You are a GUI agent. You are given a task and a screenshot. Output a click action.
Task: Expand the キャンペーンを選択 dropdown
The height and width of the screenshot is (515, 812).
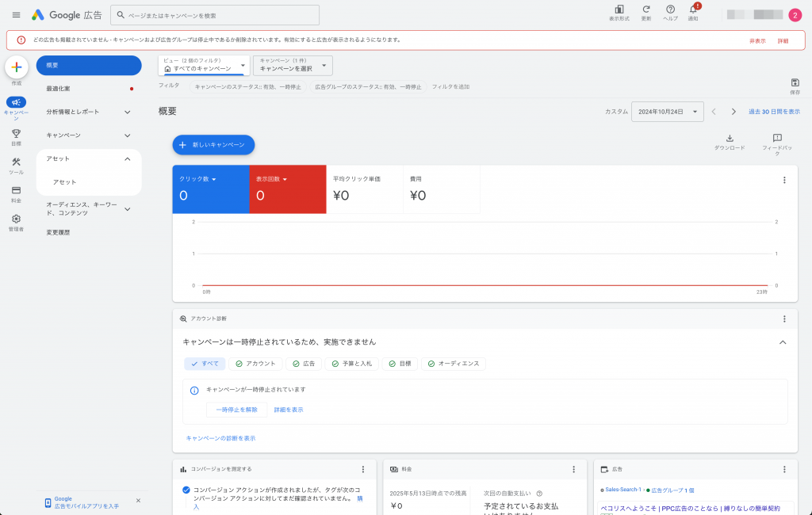click(x=292, y=65)
